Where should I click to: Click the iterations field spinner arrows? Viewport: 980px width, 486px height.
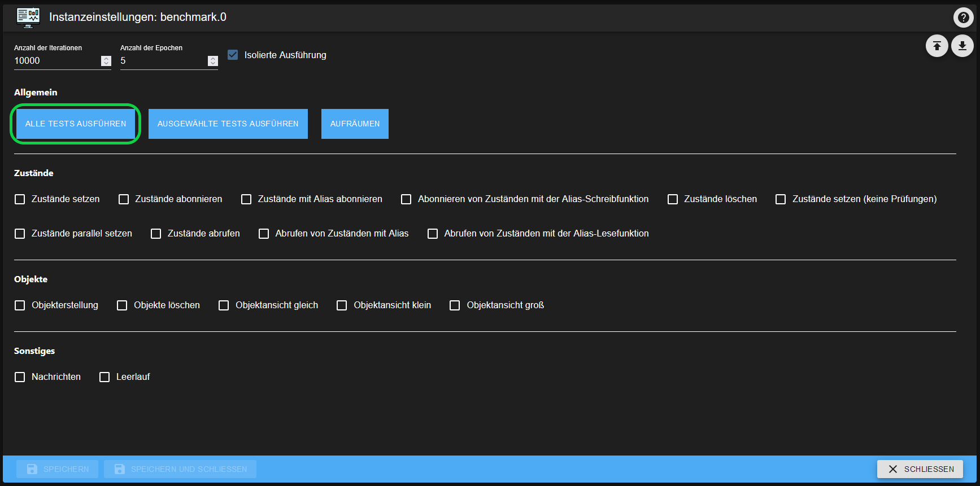pos(106,61)
